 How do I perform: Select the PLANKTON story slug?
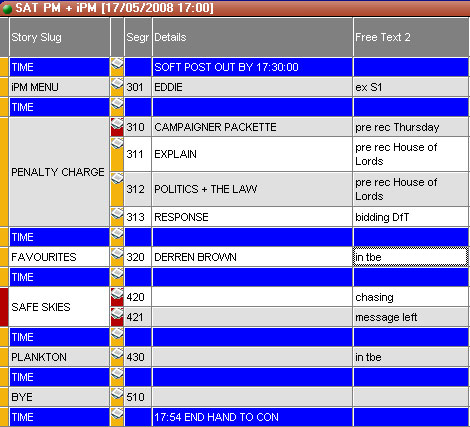click(59, 357)
